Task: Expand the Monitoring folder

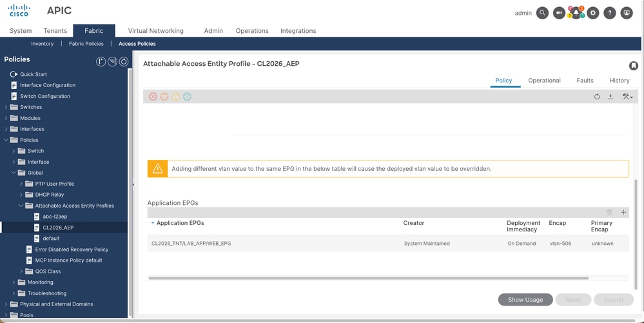Action: tap(14, 282)
